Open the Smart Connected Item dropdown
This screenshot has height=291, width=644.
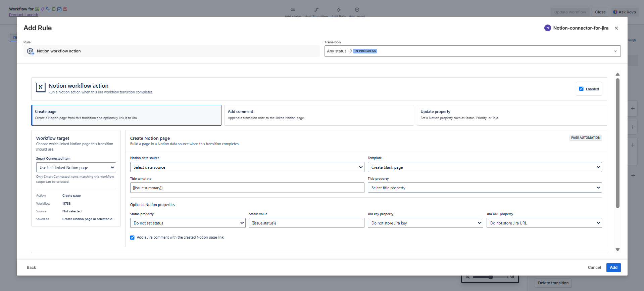click(76, 167)
